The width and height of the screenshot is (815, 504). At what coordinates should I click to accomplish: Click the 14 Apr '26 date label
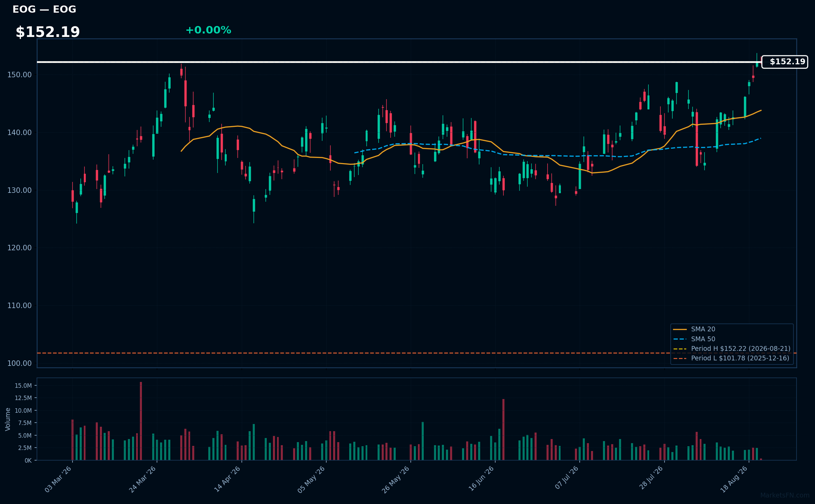(x=227, y=479)
